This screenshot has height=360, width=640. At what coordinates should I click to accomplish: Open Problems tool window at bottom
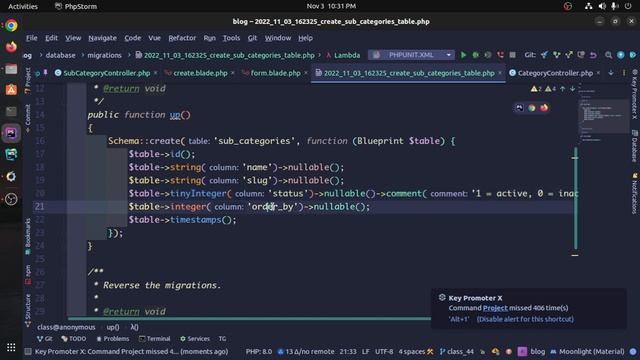tap(113, 339)
